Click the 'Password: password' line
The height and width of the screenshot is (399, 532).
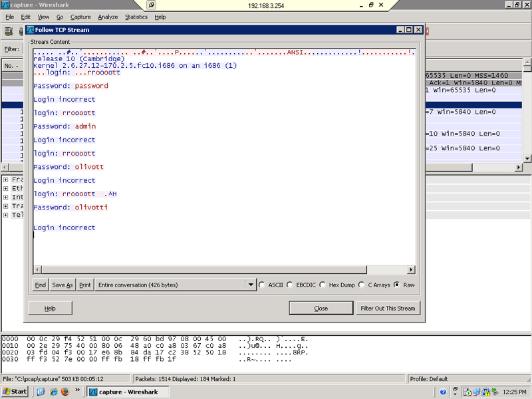pos(70,86)
